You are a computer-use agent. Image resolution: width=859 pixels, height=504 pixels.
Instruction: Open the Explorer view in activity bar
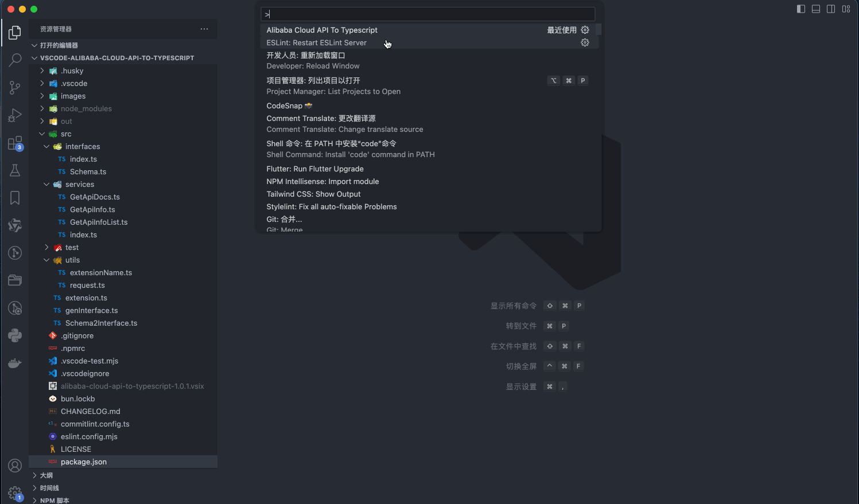point(15,33)
